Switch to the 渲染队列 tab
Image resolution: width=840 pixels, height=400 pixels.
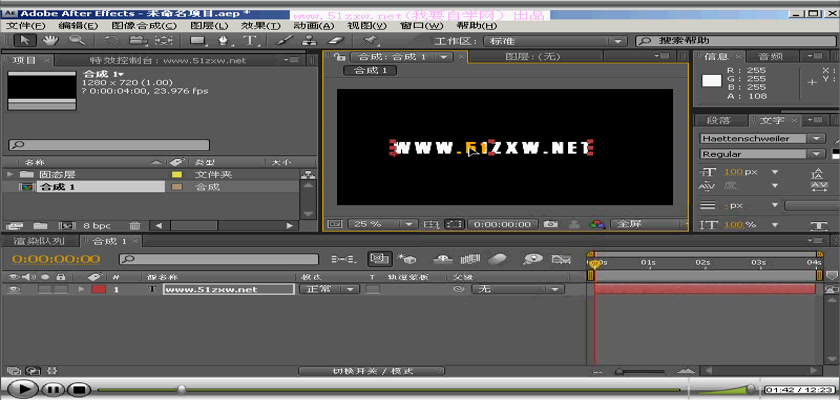(39, 241)
